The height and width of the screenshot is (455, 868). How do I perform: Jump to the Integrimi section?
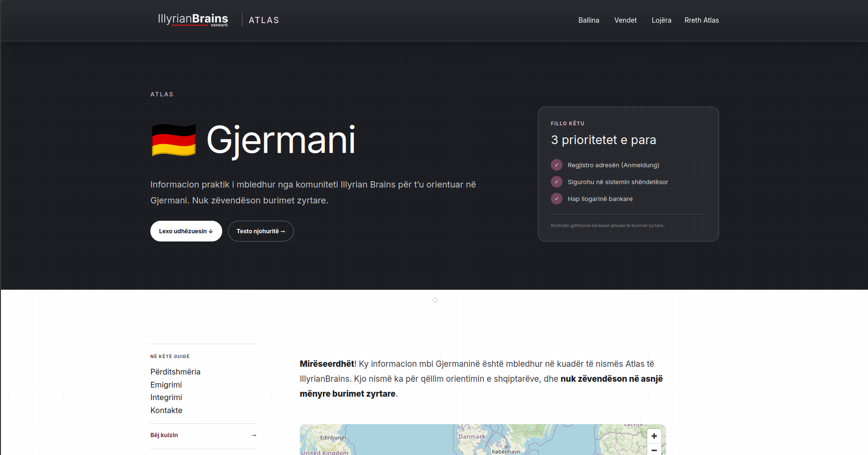[x=166, y=397]
